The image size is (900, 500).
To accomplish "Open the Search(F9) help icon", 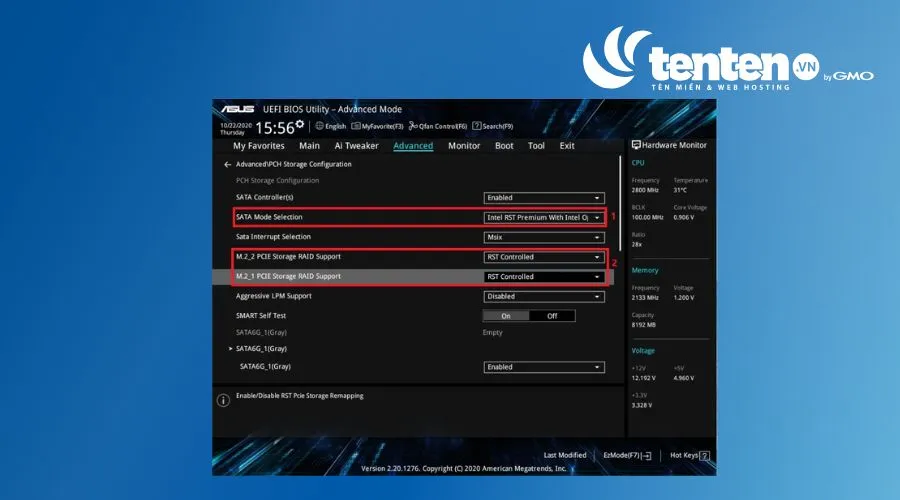I will pyautogui.click(x=476, y=126).
